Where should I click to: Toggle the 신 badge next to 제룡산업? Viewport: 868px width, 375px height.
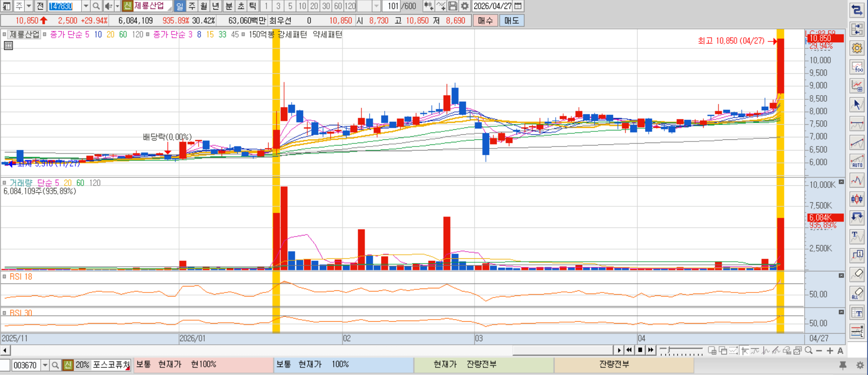tap(127, 6)
